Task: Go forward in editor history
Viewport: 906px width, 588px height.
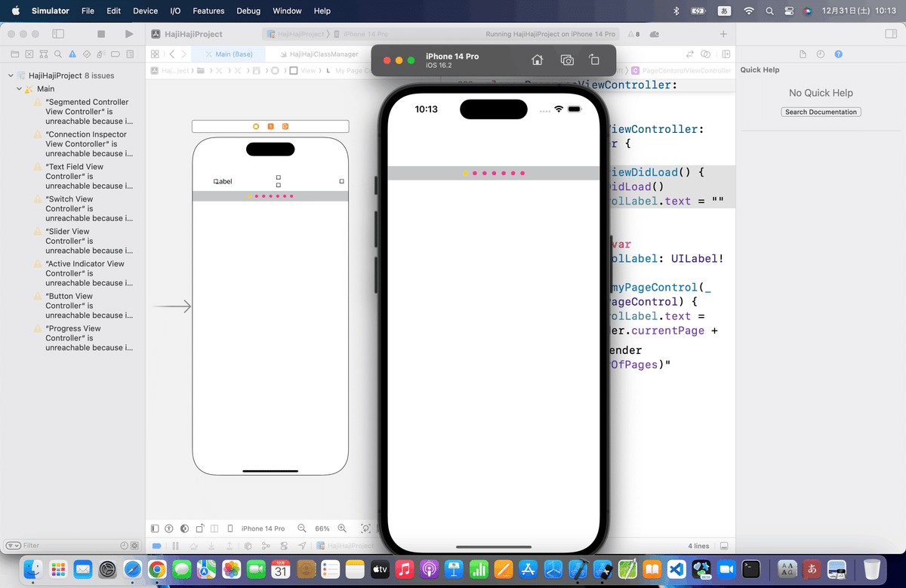Action: [x=183, y=54]
